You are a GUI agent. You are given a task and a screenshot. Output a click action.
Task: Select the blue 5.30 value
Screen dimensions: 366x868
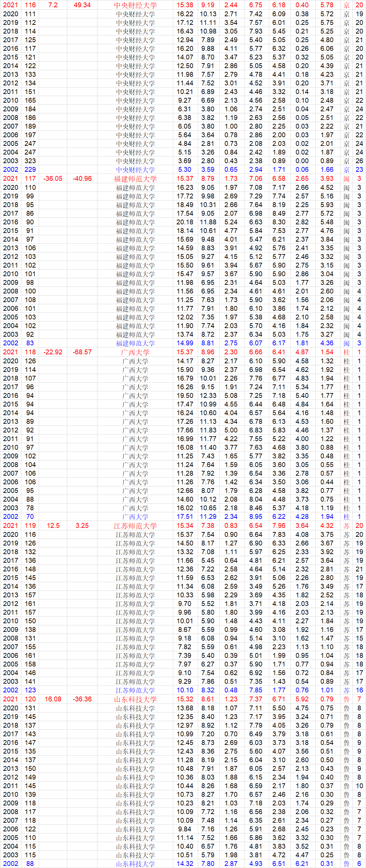click(x=185, y=170)
